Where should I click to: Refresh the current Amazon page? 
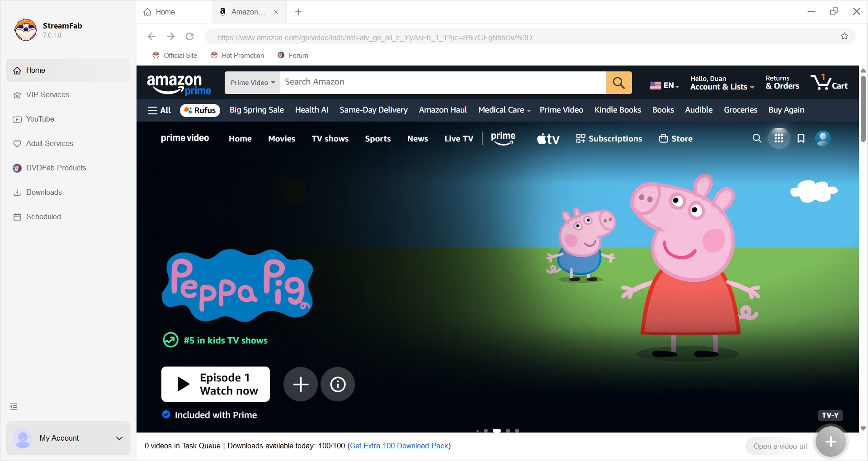point(189,37)
